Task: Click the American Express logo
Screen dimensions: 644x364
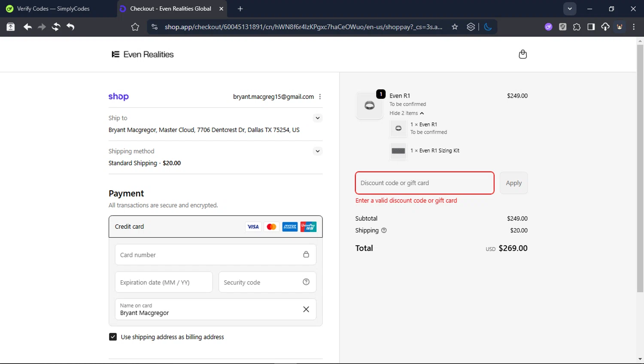Action: (x=290, y=226)
